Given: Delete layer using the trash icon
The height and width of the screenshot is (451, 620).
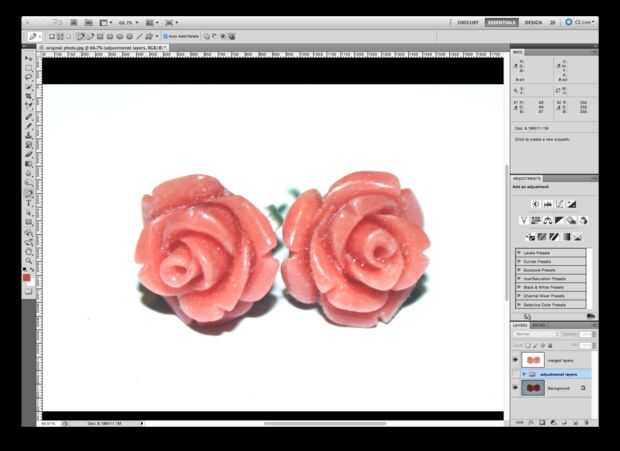Looking at the screenshot, I should [587, 423].
